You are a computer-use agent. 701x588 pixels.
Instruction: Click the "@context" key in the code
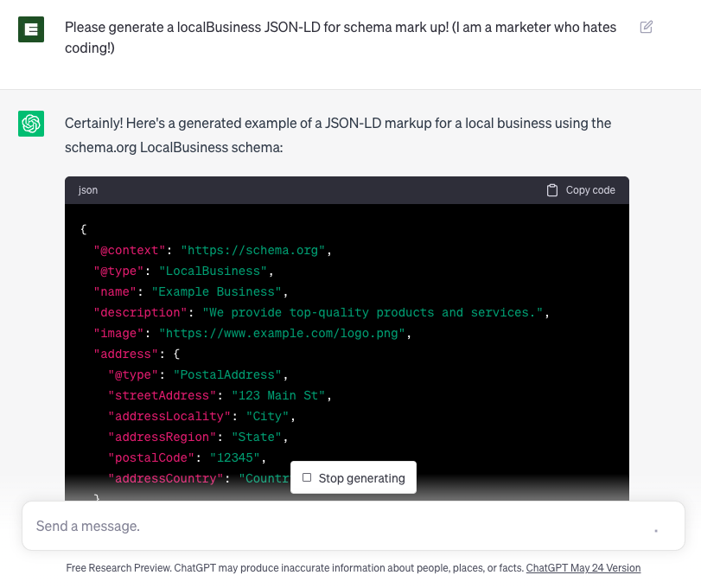(x=130, y=251)
